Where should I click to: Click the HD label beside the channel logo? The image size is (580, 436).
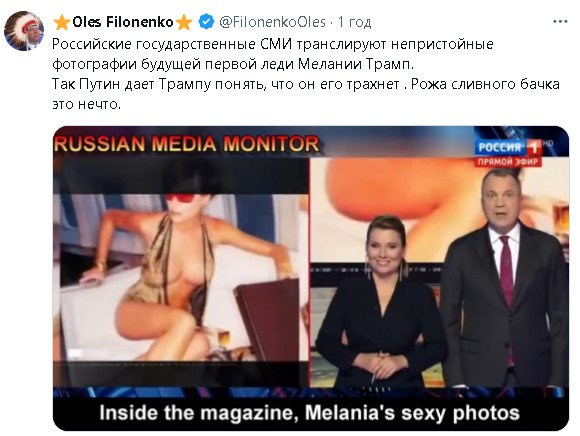coord(548,143)
